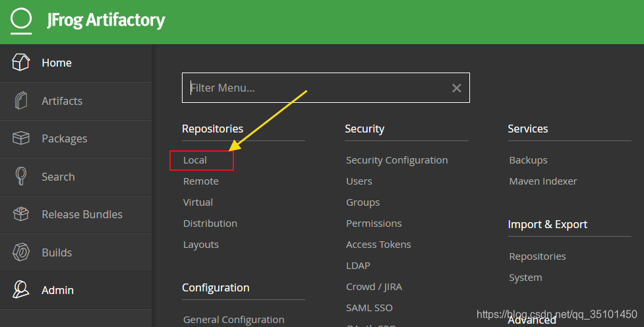Open Release Bundles in the sidebar

(x=76, y=214)
